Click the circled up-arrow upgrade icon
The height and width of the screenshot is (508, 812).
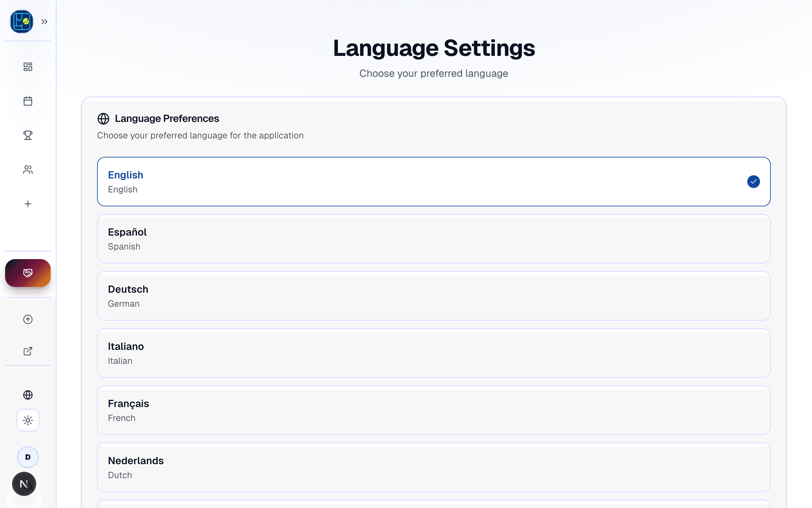click(28, 319)
